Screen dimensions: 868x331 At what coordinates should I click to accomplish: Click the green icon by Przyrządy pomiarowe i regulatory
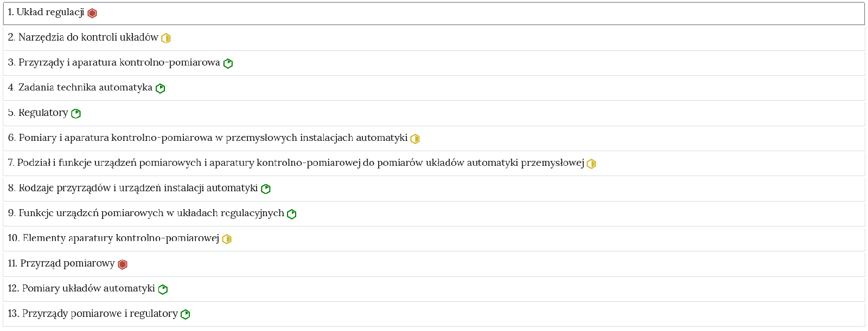pyautogui.click(x=186, y=315)
